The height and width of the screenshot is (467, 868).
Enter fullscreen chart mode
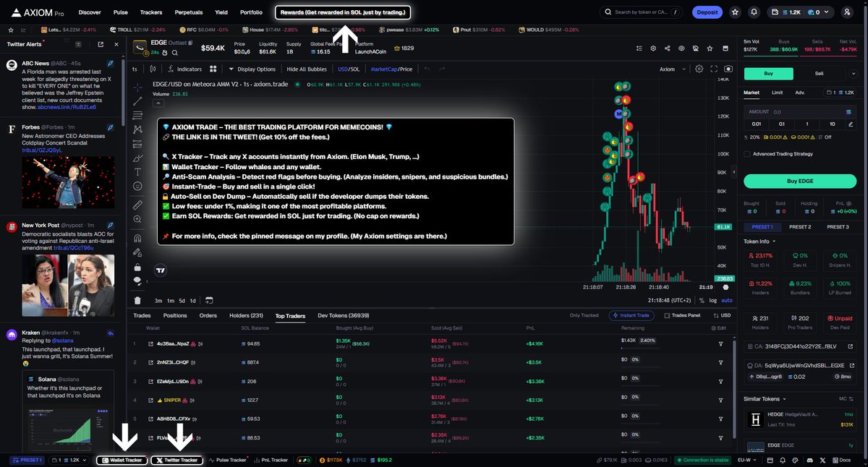point(715,69)
